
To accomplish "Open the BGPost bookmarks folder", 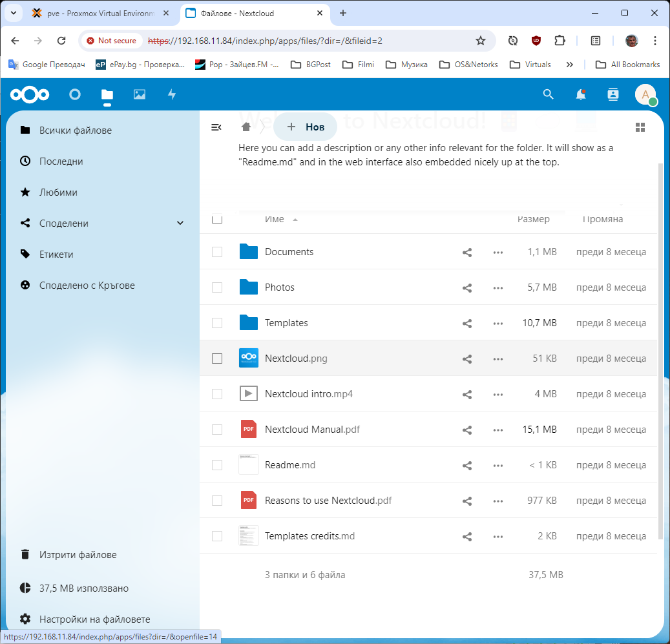I will pos(311,65).
